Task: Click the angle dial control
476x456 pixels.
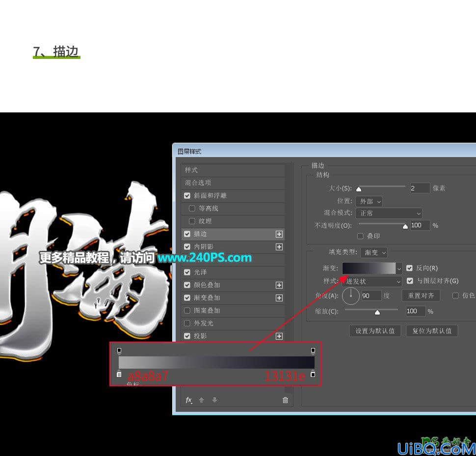Action: tap(351, 295)
